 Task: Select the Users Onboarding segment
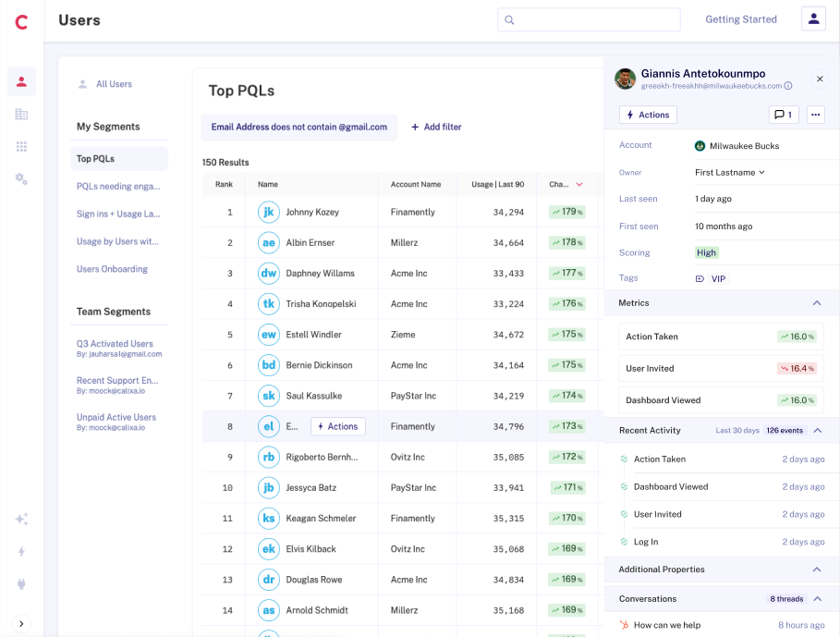[x=112, y=269]
